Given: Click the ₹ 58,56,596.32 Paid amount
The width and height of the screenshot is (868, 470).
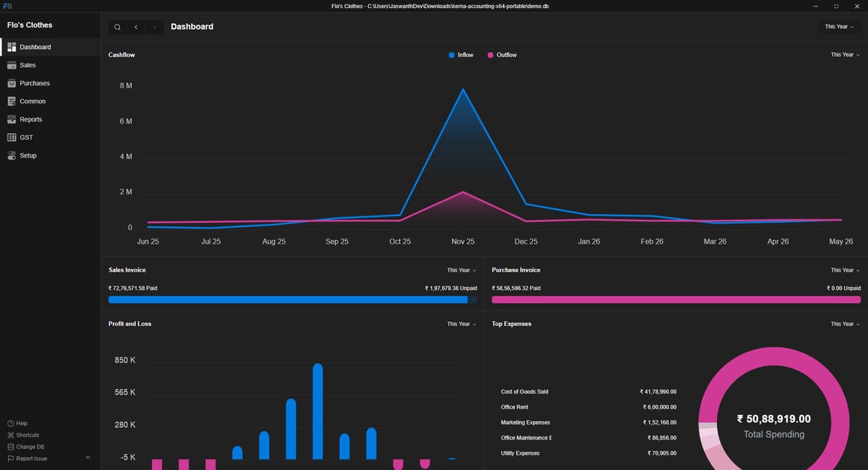Looking at the screenshot, I should pyautogui.click(x=516, y=288).
